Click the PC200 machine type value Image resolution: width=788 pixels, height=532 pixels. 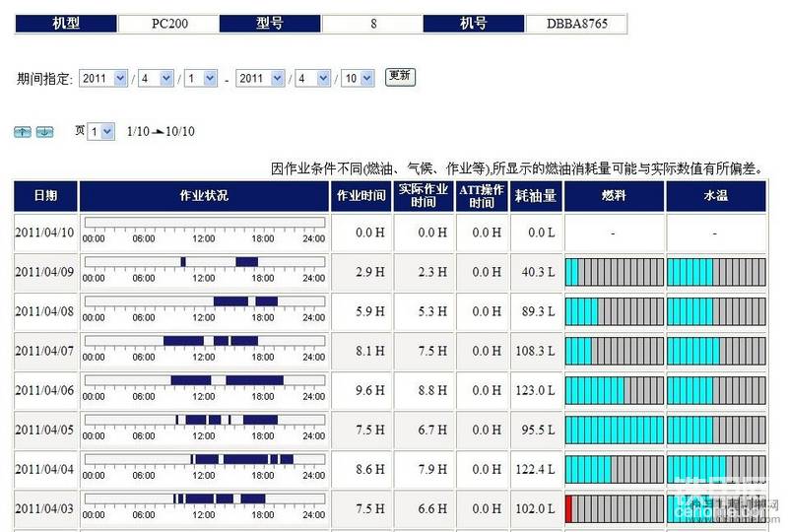[x=169, y=24]
